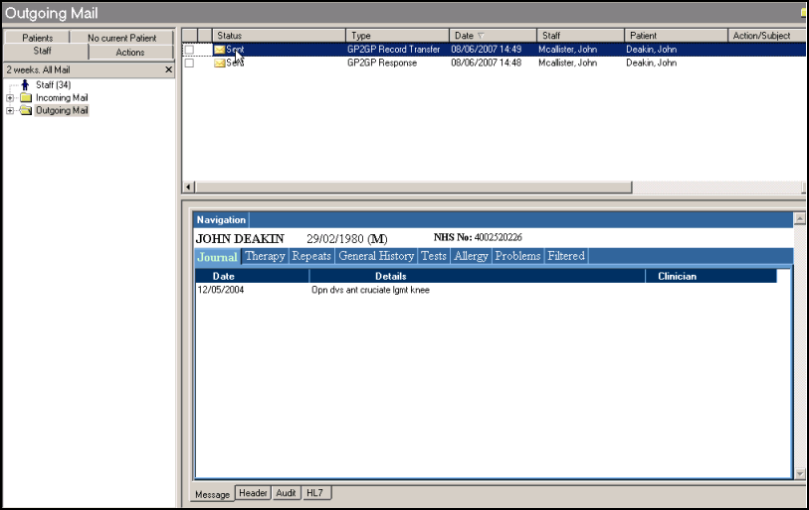Click the Navigation bar label
The width and height of the screenshot is (809, 510).
220,220
